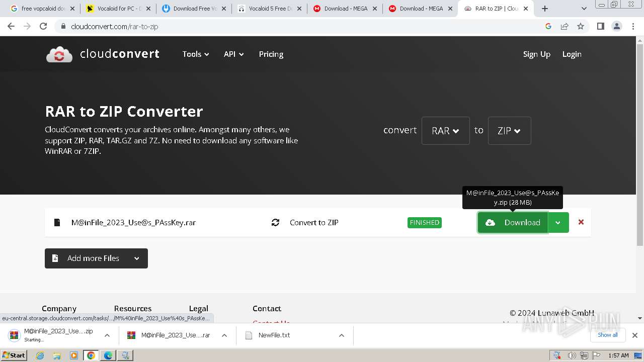Image resolution: width=644 pixels, height=362 pixels.
Task: Close the downloads shelf bar
Action: (635, 335)
